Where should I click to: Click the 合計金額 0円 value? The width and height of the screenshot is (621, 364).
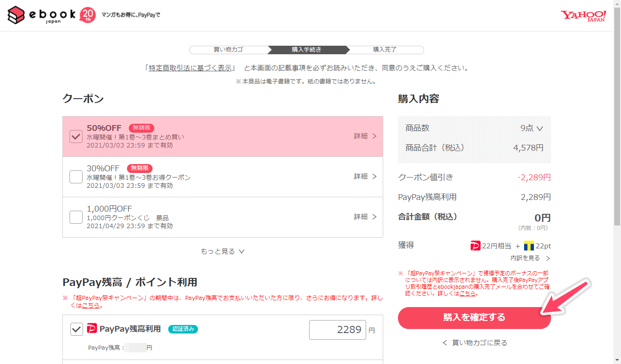[542, 218]
